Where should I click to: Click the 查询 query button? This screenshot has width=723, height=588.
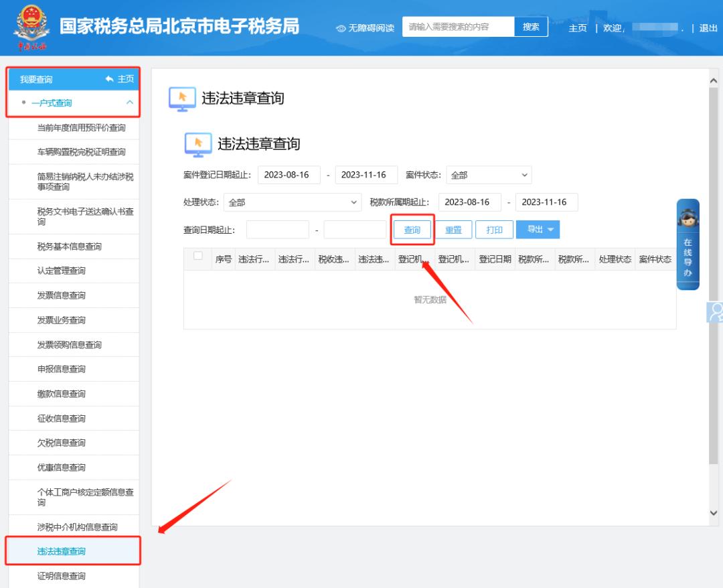pos(412,229)
